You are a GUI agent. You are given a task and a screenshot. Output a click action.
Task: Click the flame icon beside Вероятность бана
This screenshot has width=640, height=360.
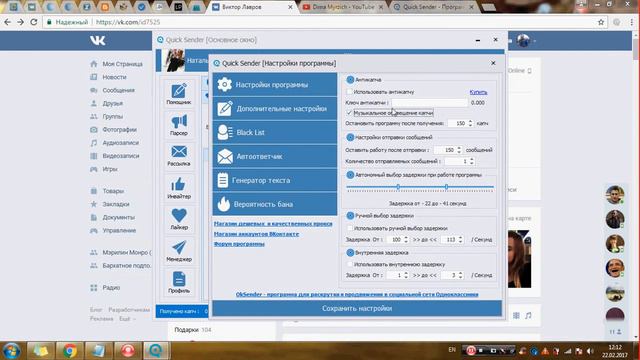pos(224,204)
